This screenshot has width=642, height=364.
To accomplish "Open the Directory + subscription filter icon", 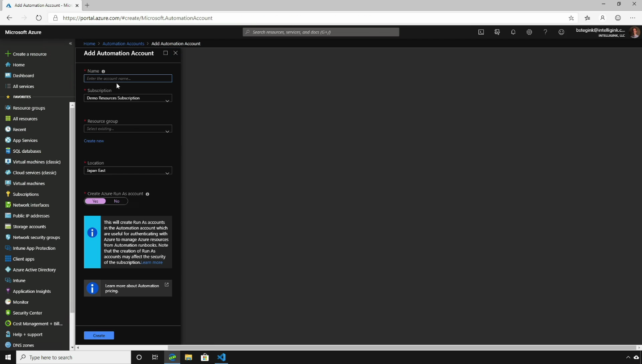I will (x=497, y=32).
